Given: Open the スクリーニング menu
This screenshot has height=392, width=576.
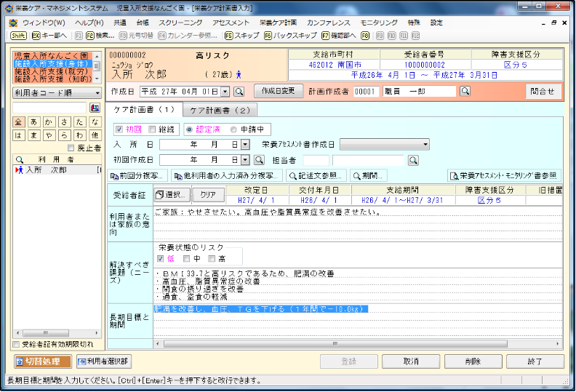Looking at the screenshot, I should [x=180, y=23].
